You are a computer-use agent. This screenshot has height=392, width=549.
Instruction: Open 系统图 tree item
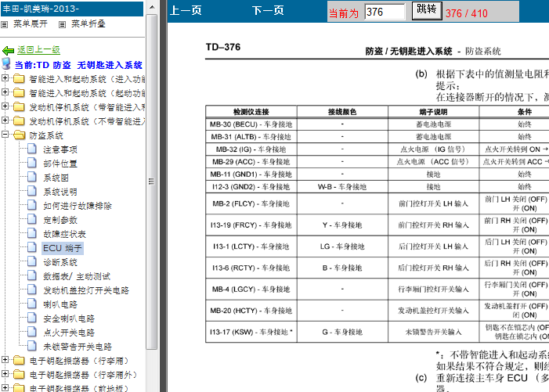[x=56, y=178]
